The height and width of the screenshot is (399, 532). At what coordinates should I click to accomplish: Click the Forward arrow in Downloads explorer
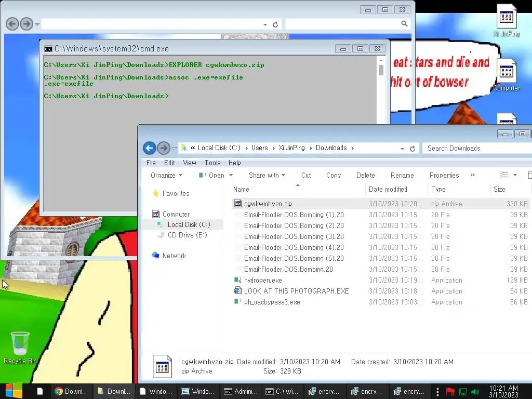164,148
